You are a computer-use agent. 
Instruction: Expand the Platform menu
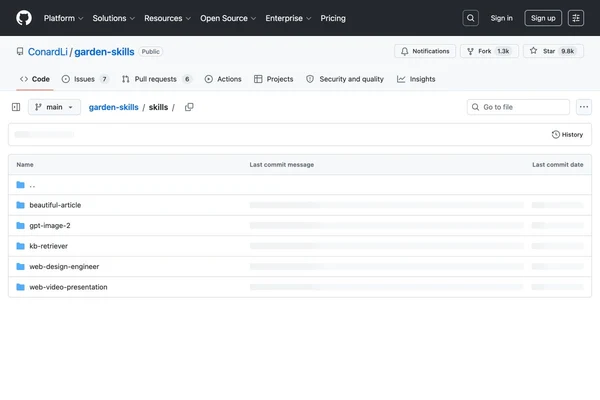63,18
